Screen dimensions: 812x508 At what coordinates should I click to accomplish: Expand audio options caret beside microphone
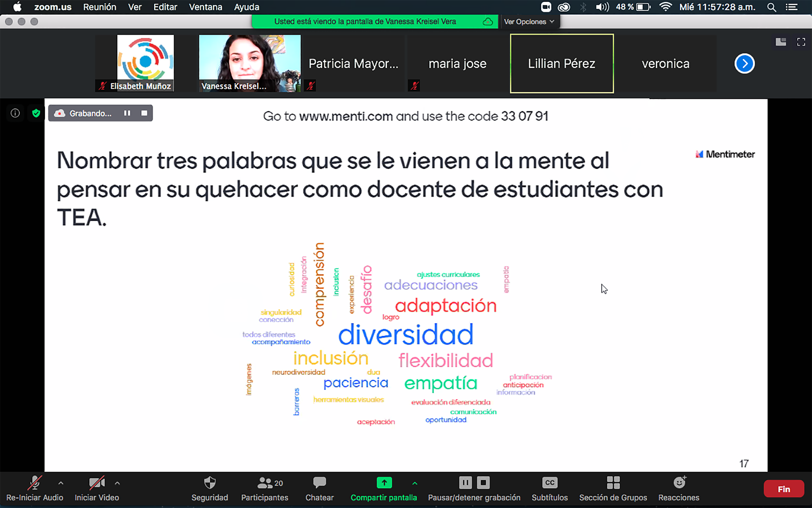(x=61, y=483)
